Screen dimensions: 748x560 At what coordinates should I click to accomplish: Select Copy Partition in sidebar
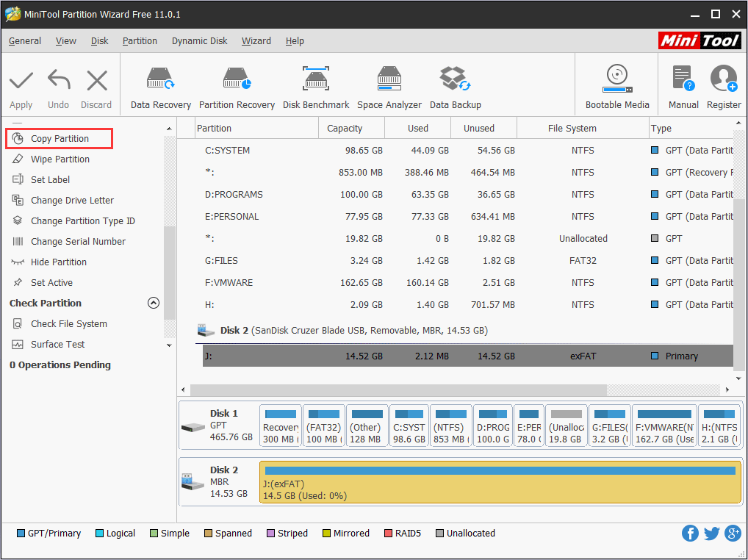(x=60, y=138)
